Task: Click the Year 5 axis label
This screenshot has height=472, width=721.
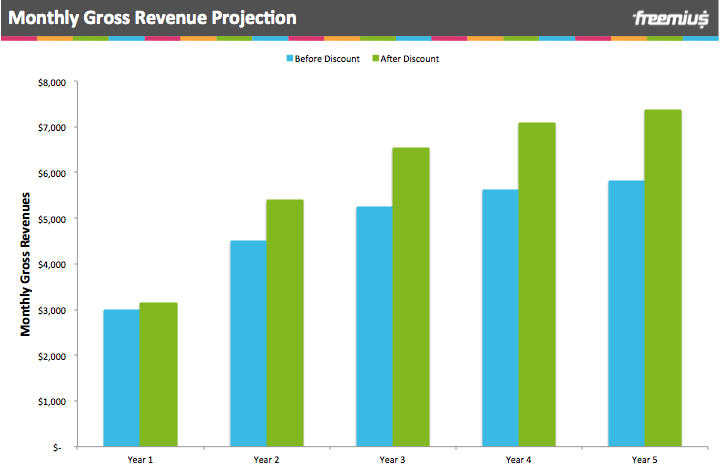Action: point(644,460)
